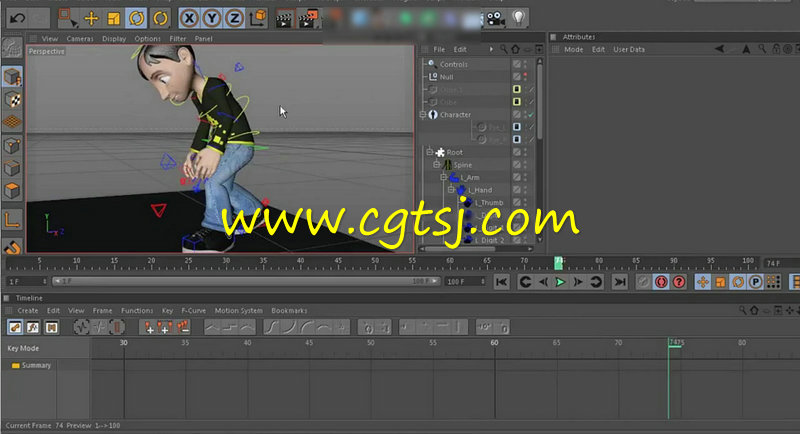Toggle layer box on Root row
Image resolution: width=800 pixels, height=434 pixels.
point(517,152)
